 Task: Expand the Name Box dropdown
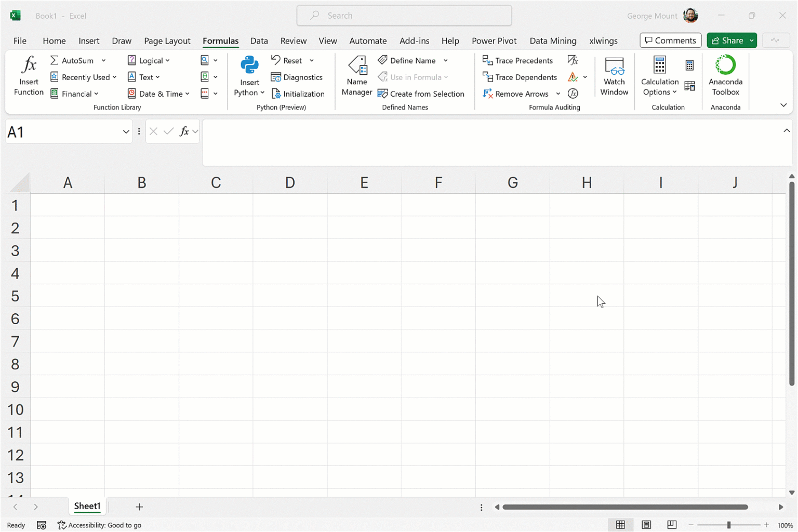[126, 132]
